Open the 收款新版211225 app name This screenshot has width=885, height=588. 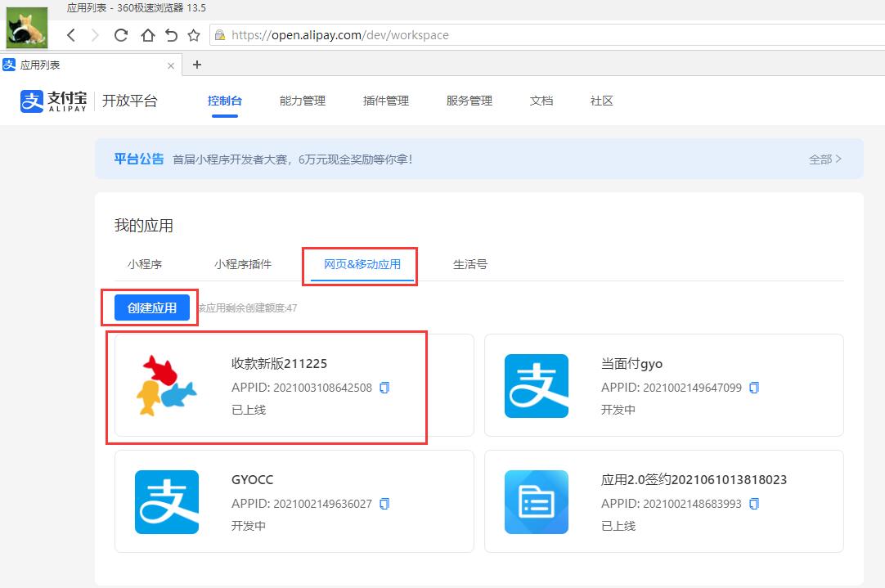(280, 363)
